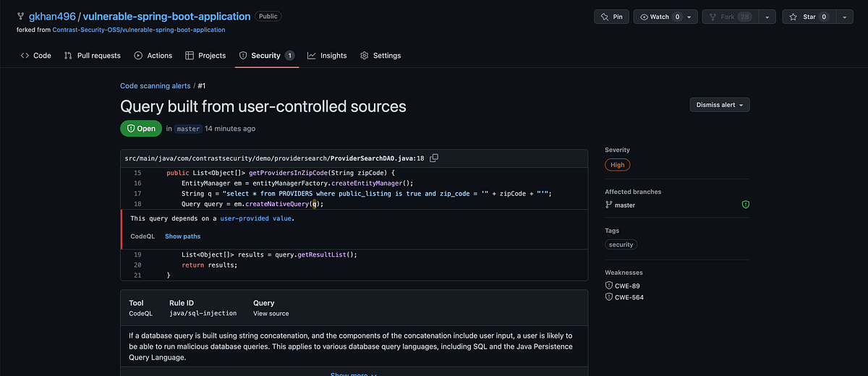Click the fork icon beside repository name

tap(20, 17)
